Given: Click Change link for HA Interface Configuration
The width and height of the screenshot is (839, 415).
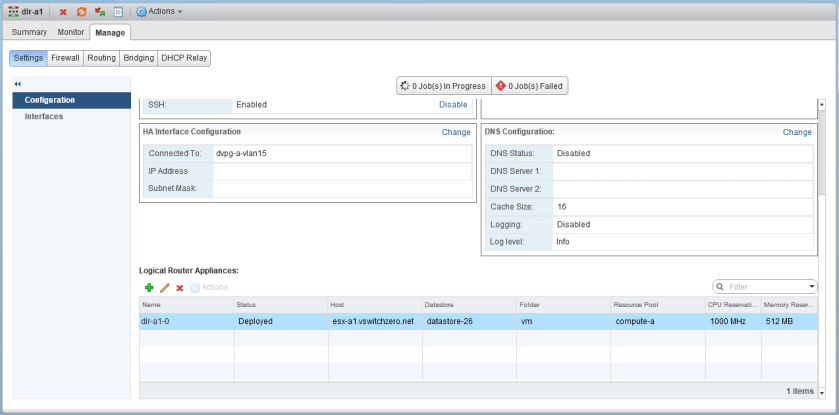Looking at the screenshot, I should 456,132.
